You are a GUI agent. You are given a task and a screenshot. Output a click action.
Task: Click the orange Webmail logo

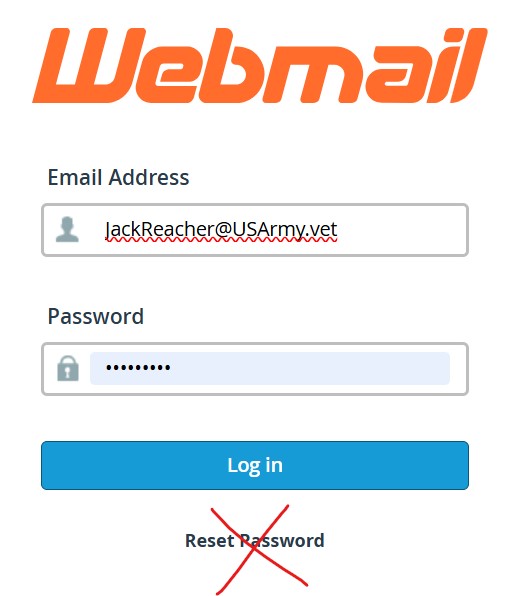pos(260,65)
